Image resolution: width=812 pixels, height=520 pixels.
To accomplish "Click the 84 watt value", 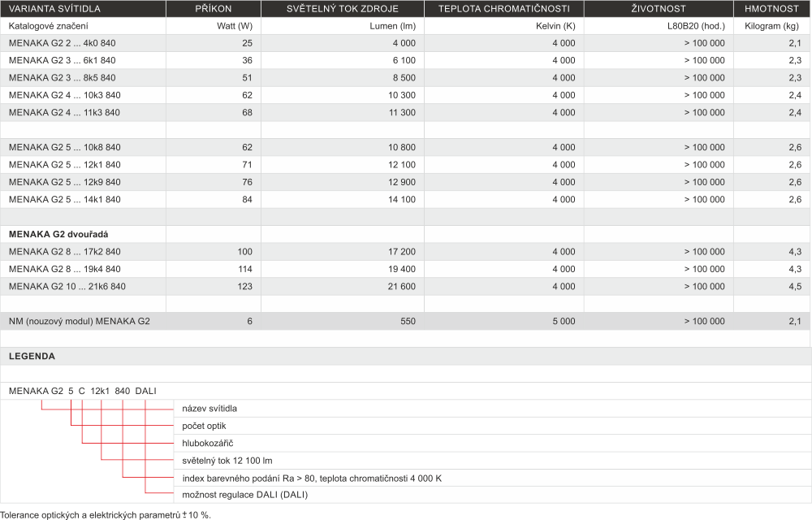I will click(247, 199).
